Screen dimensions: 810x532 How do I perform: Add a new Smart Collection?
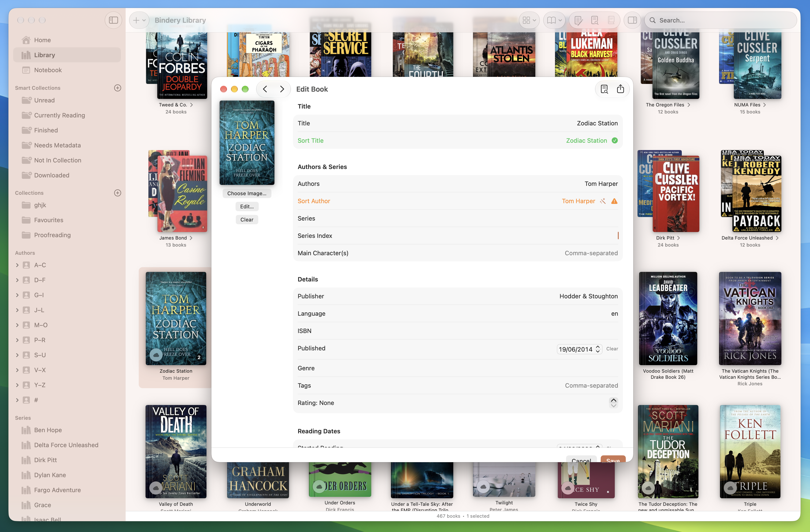[x=117, y=88]
